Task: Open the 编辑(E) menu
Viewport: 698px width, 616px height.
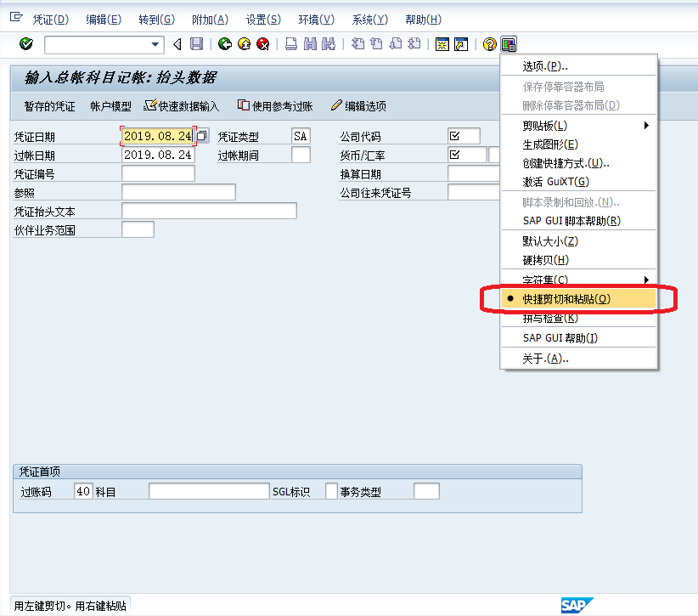Action: point(104,20)
